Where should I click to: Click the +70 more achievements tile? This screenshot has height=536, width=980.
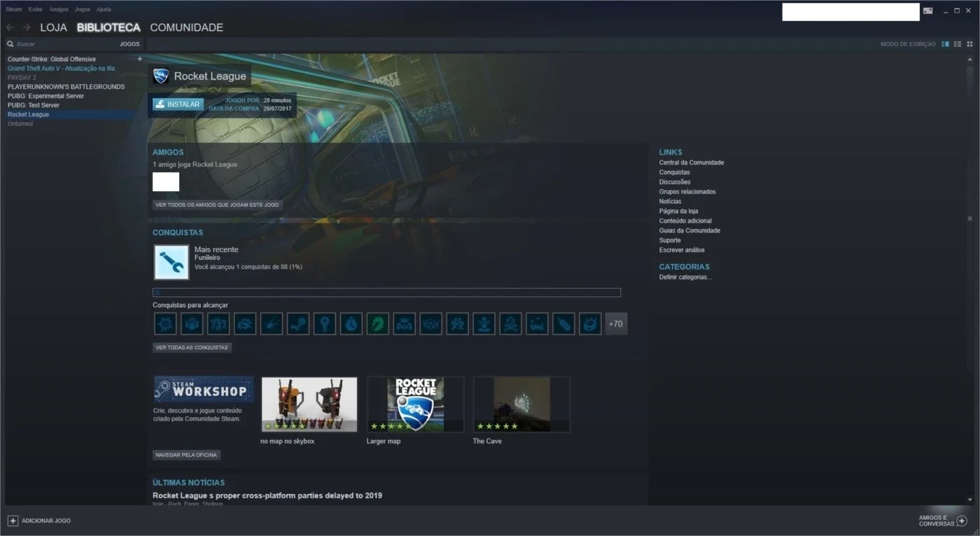[616, 324]
